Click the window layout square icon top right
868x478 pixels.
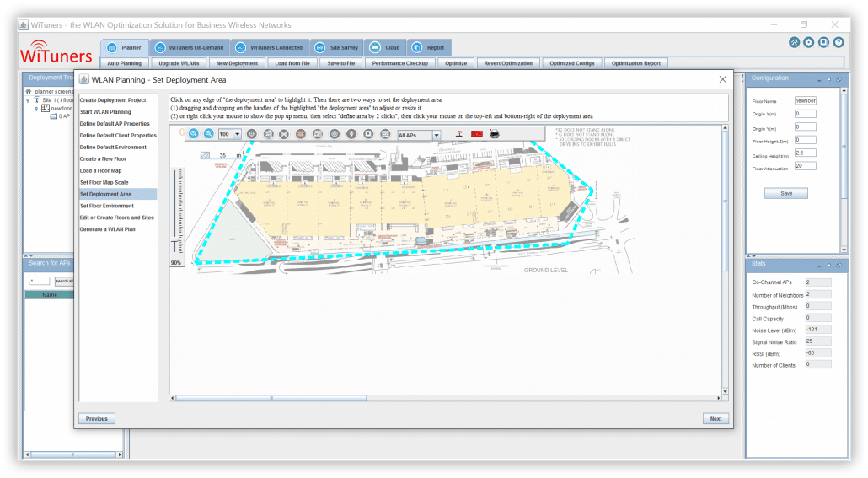[x=823, y=42]
